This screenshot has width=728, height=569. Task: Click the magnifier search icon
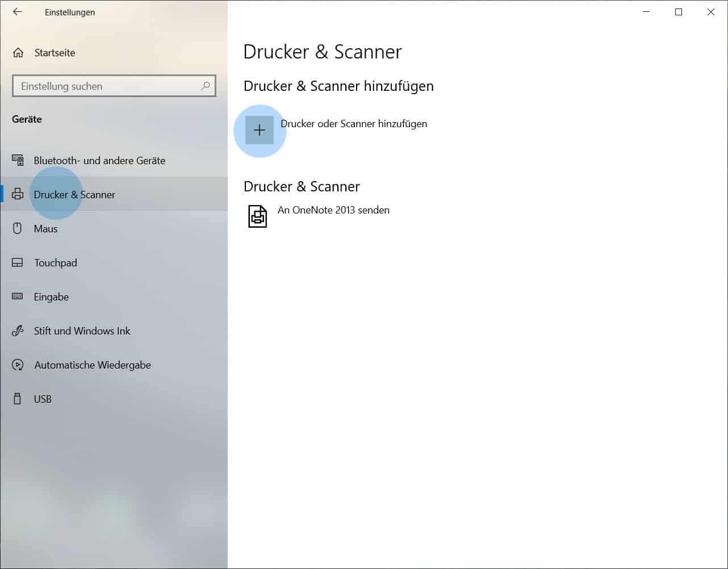[x=205, y=86]
